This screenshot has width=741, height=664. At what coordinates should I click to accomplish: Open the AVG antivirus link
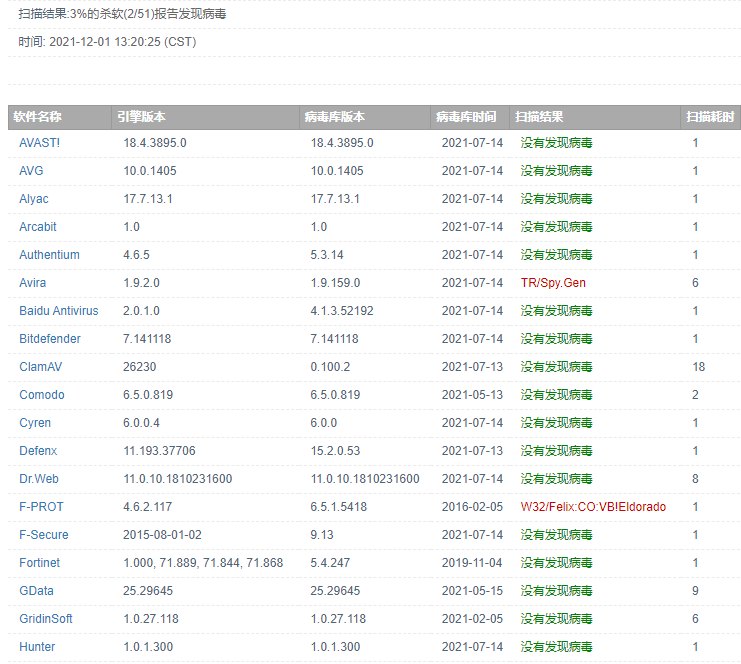[x=31, y=171]
